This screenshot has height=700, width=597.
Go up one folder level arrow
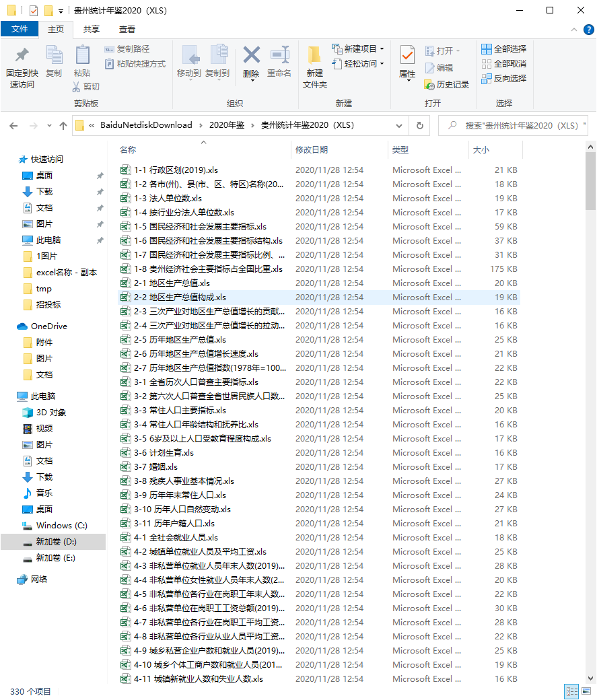point(63,126)
